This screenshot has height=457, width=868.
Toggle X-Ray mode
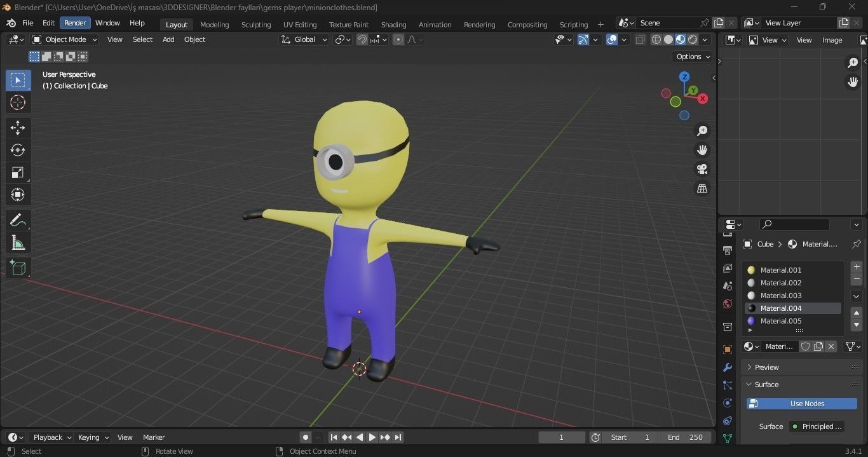[641, 39]
